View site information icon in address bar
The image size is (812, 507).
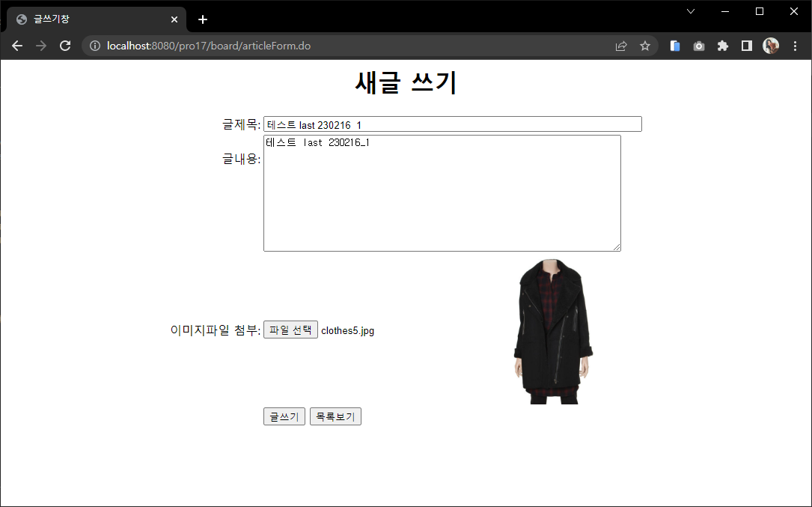point(95,46)
